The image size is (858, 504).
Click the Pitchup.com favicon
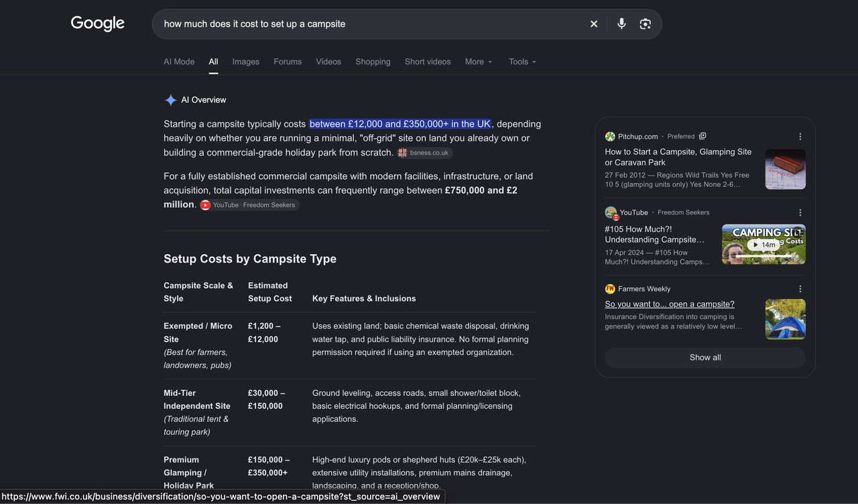tap(610, 137)
